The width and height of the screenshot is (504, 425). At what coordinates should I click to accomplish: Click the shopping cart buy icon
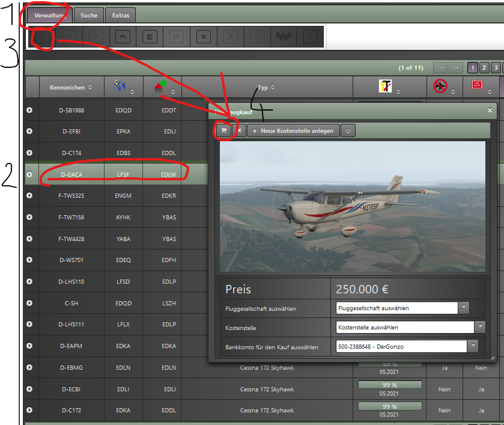[223, 130]
